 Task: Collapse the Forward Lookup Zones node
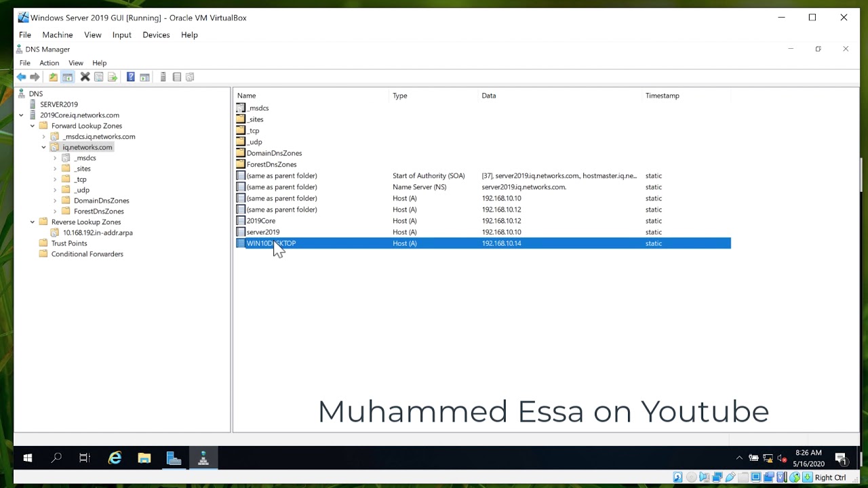point(32,126)
